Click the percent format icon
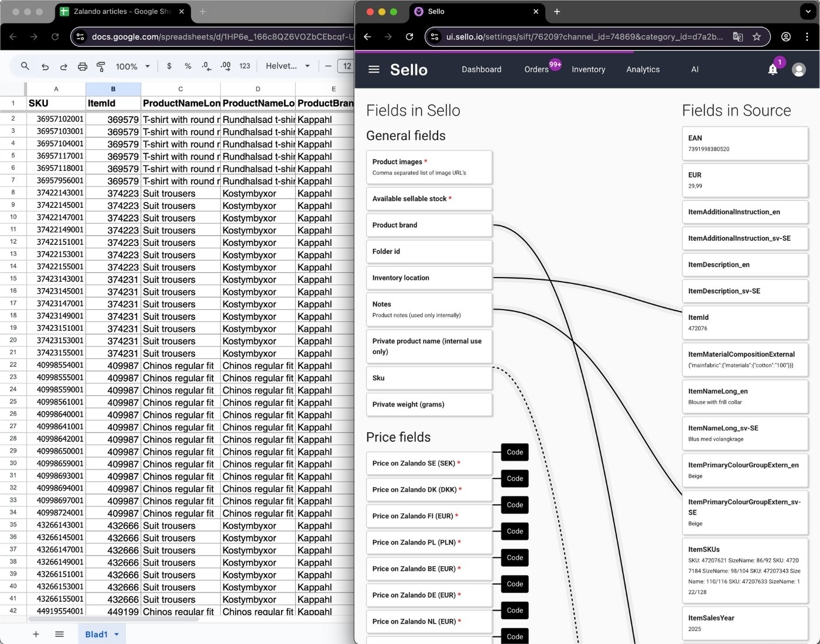 pos(188,66)
